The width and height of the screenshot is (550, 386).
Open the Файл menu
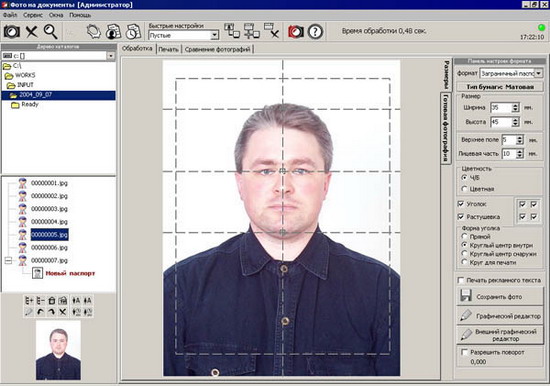coord(10,15)
